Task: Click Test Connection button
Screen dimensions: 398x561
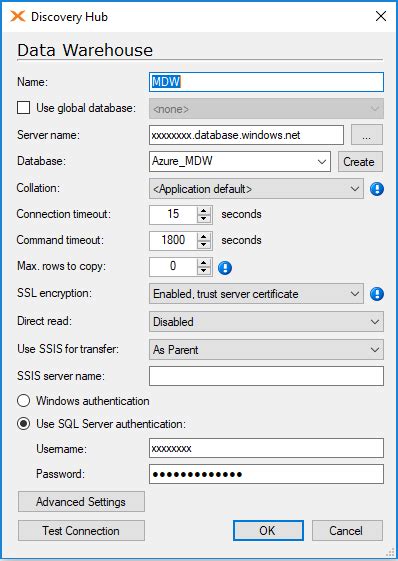Action: click(x=81, y=531)
